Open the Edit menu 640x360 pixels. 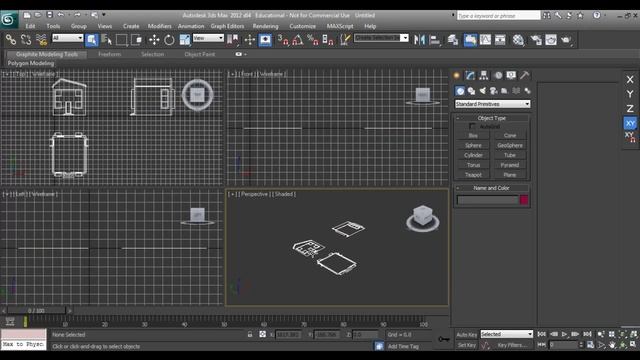[31, 26]
